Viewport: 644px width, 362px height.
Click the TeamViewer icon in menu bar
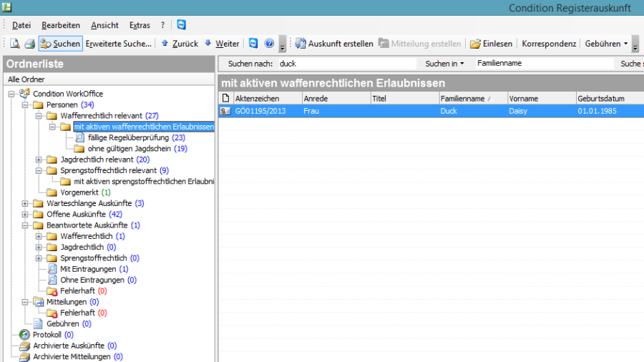(x=181, y=25)
